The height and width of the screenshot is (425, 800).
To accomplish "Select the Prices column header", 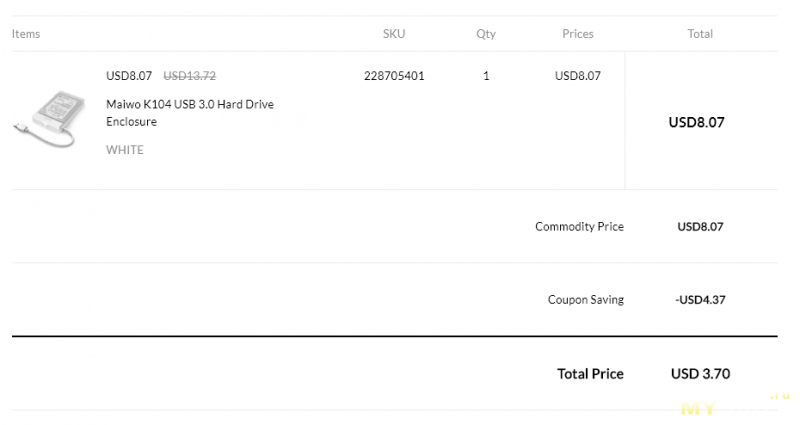I will pyautogui.click(x=578, y=34).
